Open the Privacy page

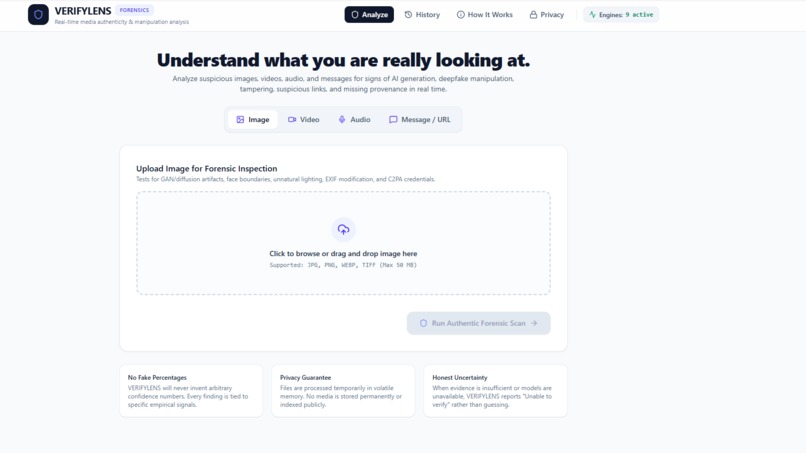click(x=547, y=14)
